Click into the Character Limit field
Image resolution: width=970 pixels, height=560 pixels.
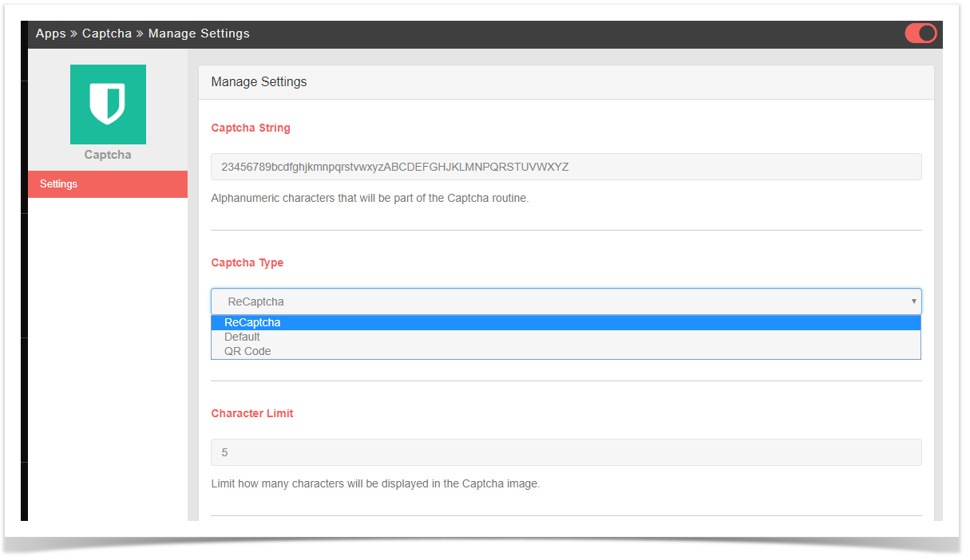click(566, 452)
